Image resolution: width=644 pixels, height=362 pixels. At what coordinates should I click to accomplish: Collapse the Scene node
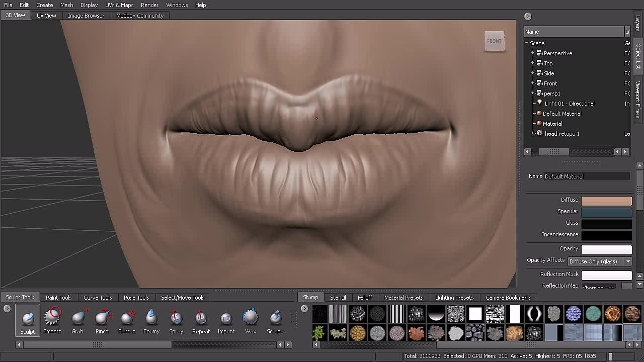(x=526, y=43)
